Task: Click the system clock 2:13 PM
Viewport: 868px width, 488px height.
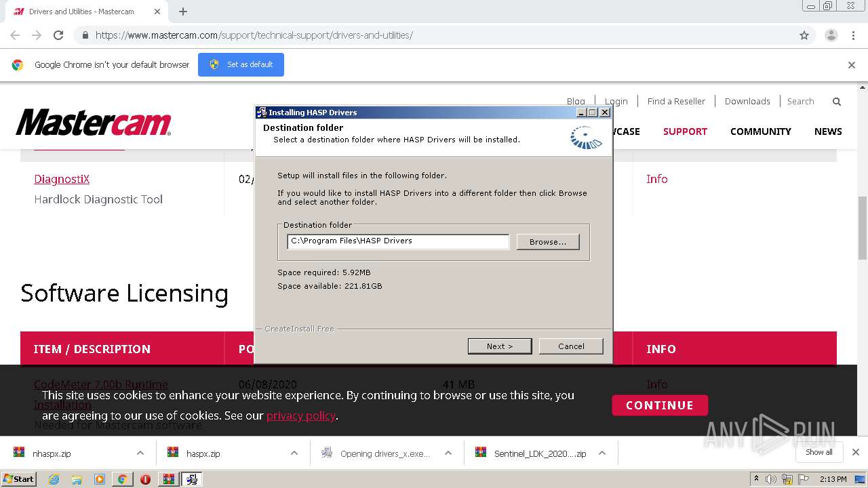Action: [x=833, y=479]
